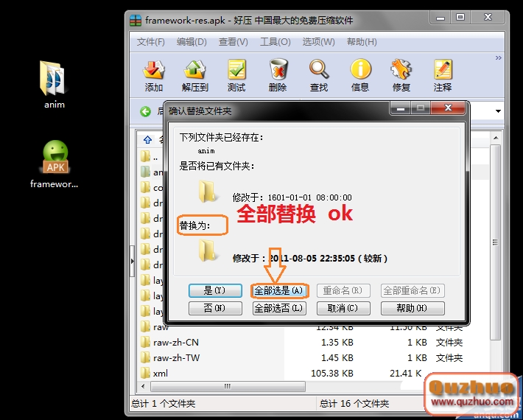Open the 文件(F) menu
This screenshot has width=523, height=420.
coord(151,42)
